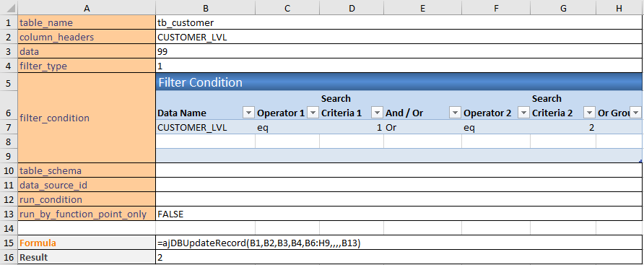The height and width of the screenshot is (265, 644).
Task: Select the cell containing 99
Action: click(x=399, y=52)
